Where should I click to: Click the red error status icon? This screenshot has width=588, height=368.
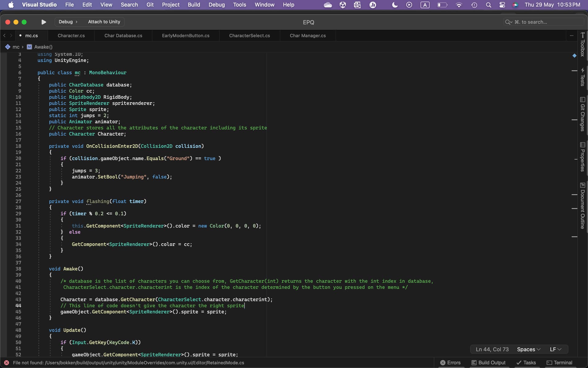click(x=6, y=362)
